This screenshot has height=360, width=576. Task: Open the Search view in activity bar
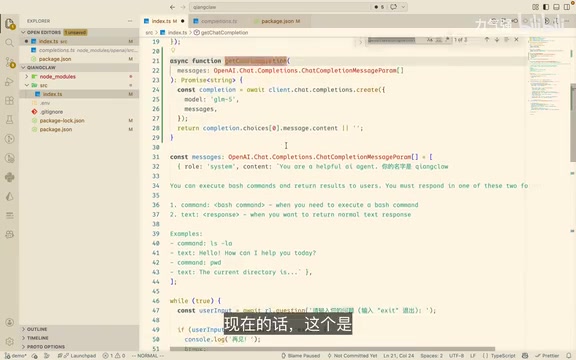click(x=10, y=43)
